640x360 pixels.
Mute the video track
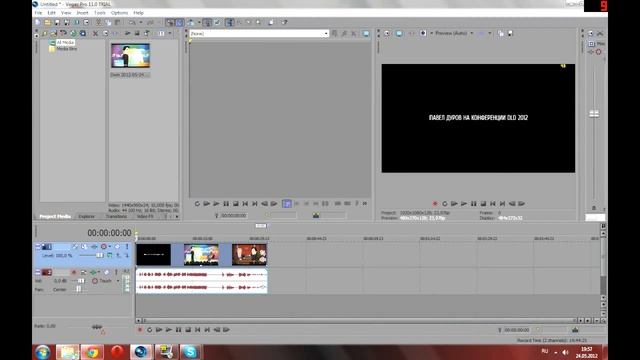click(x=117, y=247)
